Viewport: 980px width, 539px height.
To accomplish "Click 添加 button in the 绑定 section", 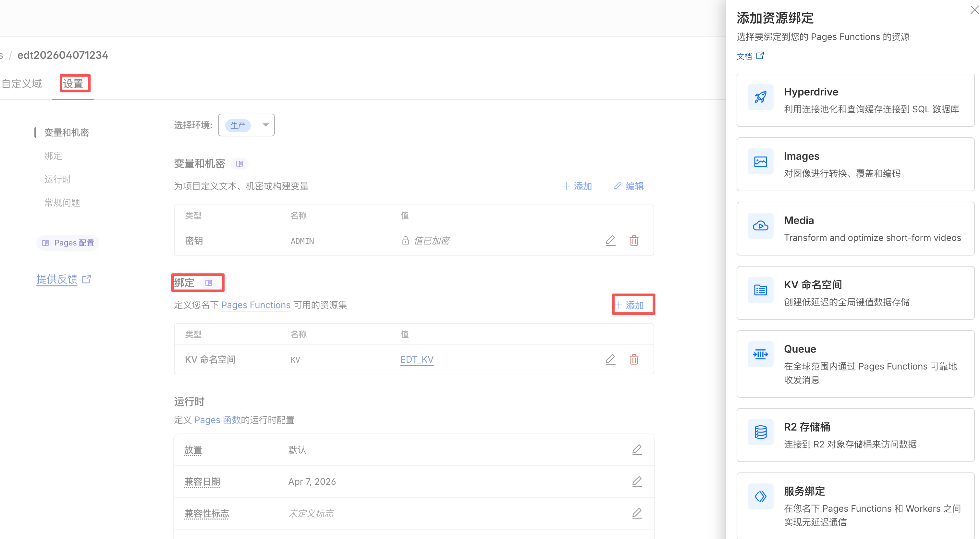I will point(630,305).
